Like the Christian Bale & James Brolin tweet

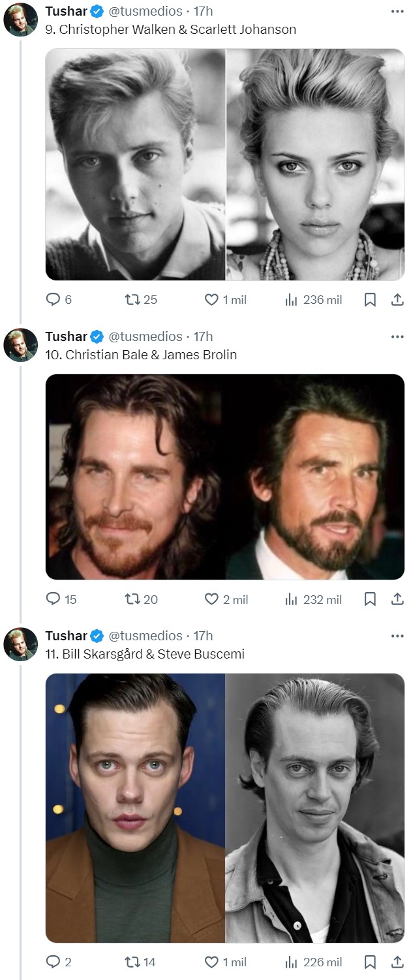[211, 599]
